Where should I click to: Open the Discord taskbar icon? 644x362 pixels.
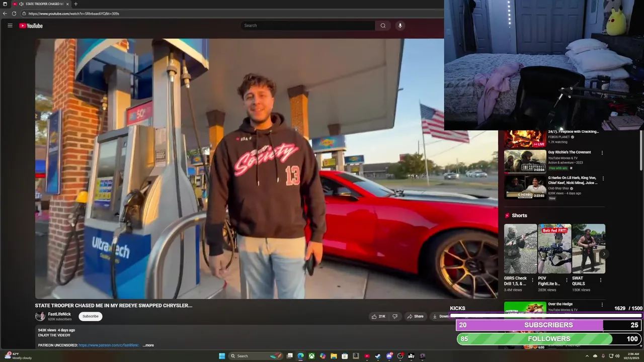(x=389, y=356)
